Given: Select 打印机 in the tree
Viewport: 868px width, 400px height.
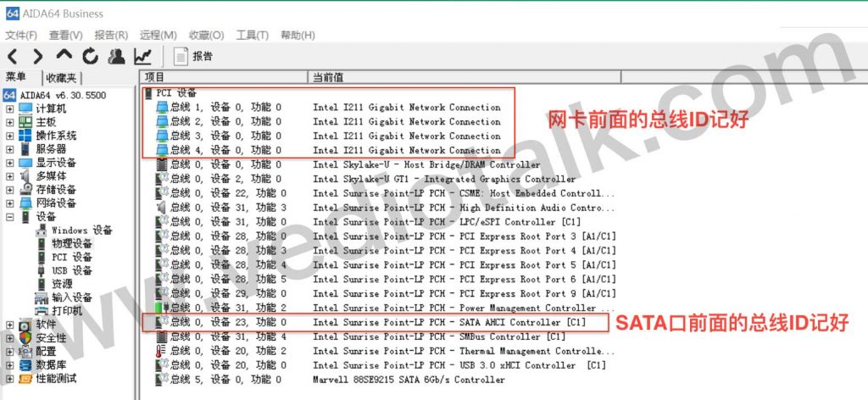Looking at the screenshot, I should tap(67, 311).
